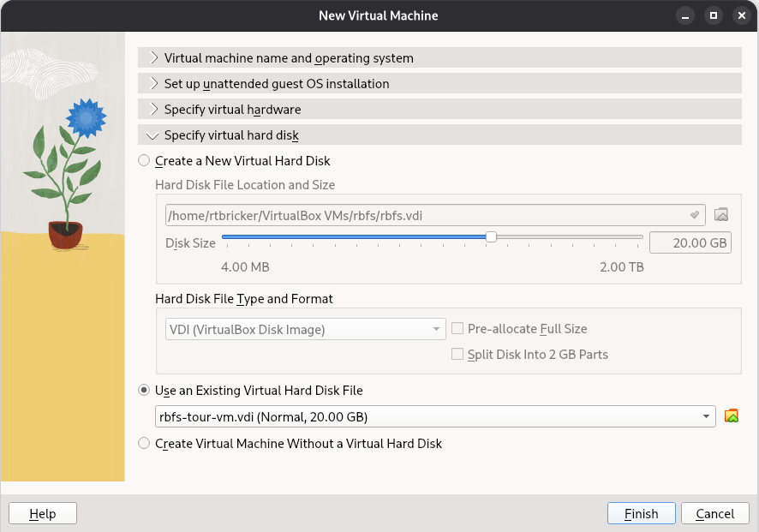The width and height of the screenshot is (759, 532).
Task: Open the folder icon to browse disk location
Action: tap(721, 214)
